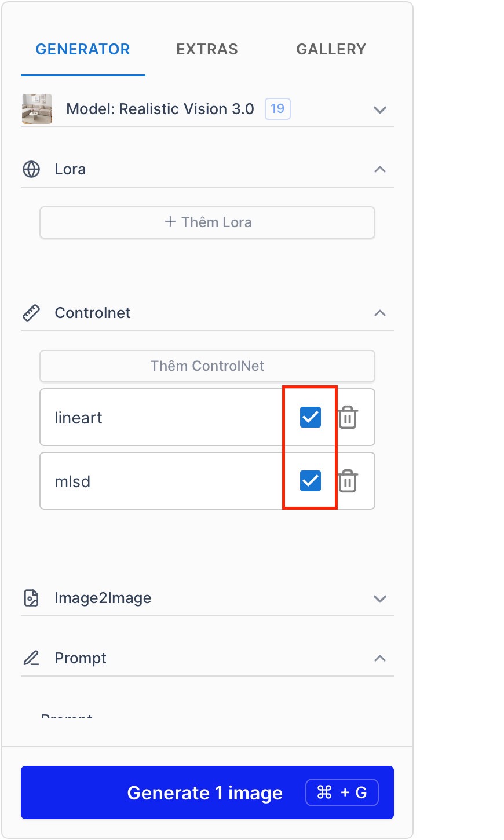504x840 pixels.
Task: Collapse the Lora section
Action: point(380,169)
